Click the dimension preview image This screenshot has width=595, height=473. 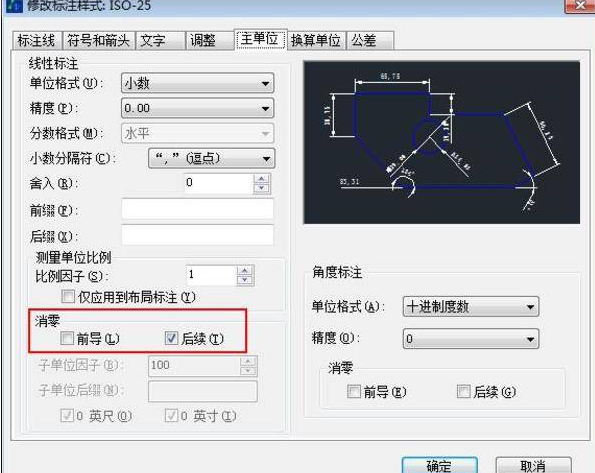pyautogui.click(x=442, y=142)
